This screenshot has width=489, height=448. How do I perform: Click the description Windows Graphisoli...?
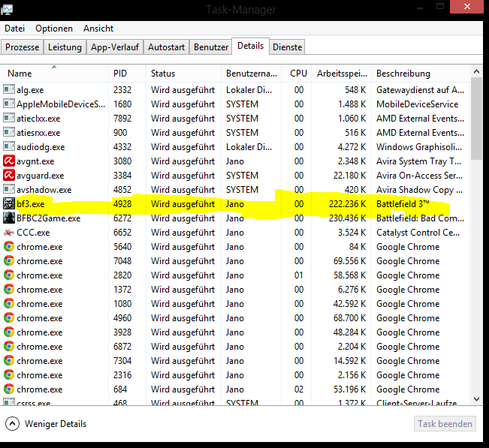419,147
